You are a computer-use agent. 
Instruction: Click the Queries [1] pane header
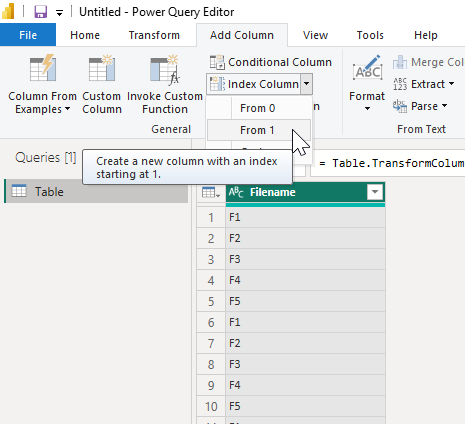[x=46, y=158]
